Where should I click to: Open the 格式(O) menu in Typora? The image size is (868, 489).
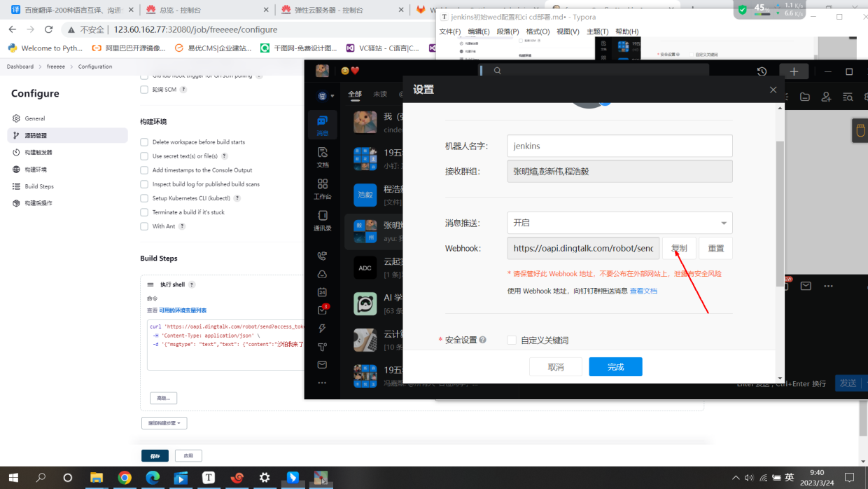(x=538, y=32)
